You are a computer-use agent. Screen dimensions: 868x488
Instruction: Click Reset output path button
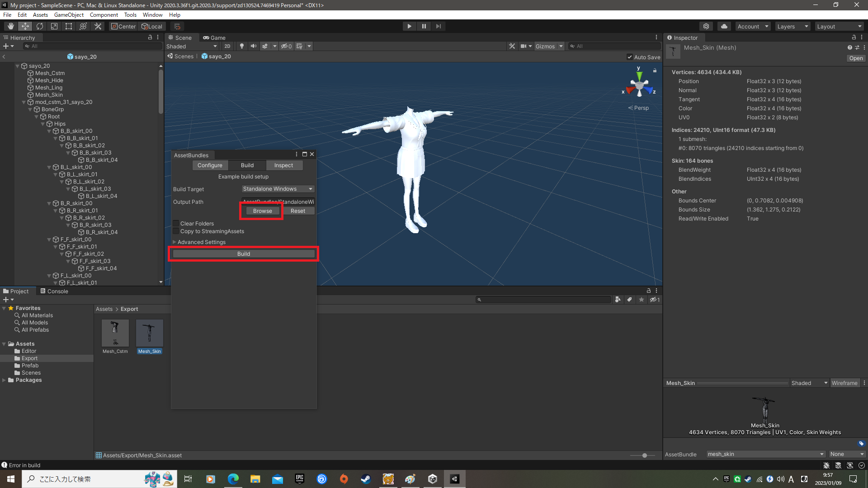pos(297,211)
